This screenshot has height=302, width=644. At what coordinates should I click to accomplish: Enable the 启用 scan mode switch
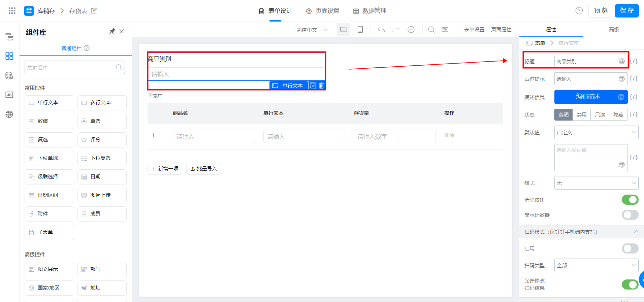click(x=630, y=248)
